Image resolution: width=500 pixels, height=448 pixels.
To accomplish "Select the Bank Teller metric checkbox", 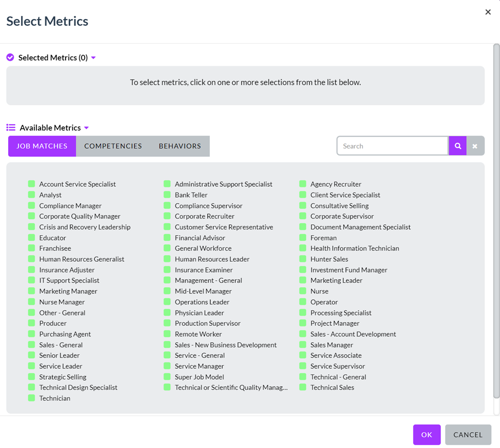I will tap(167, 194).
